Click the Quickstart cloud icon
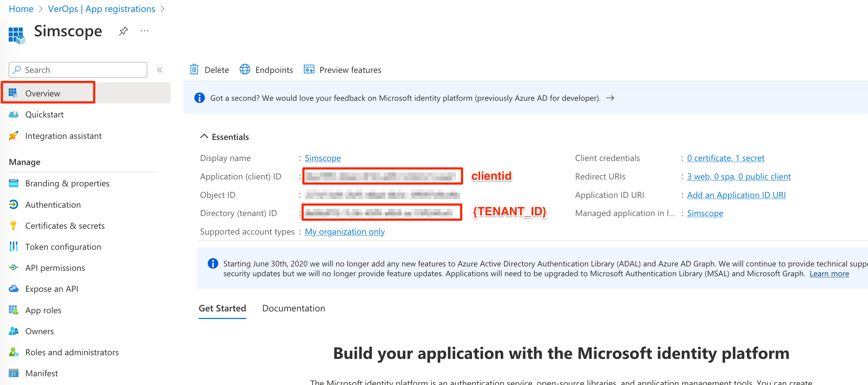 click(13, 115)
